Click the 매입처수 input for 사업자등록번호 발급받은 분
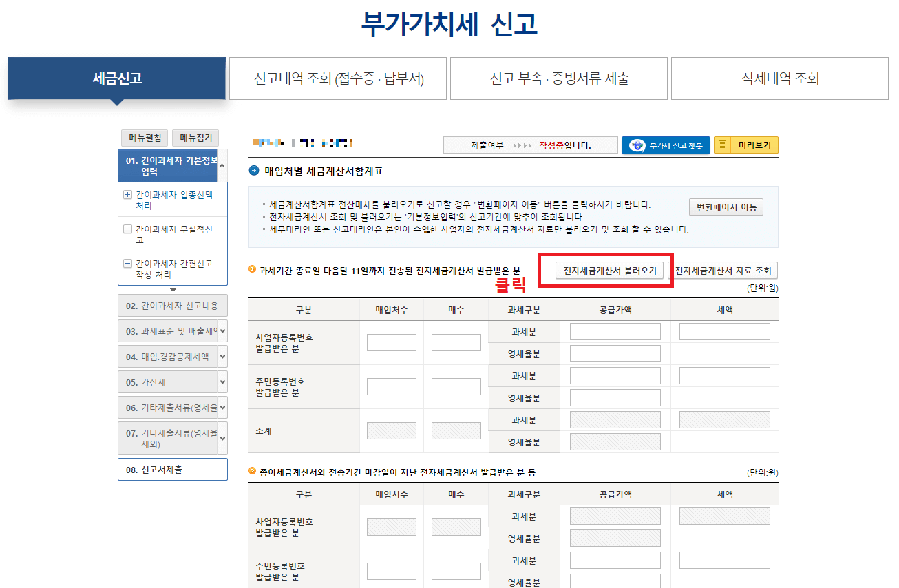Image resolution: width=899 pixels, height=588 pixels. click(x=391, y=342)
